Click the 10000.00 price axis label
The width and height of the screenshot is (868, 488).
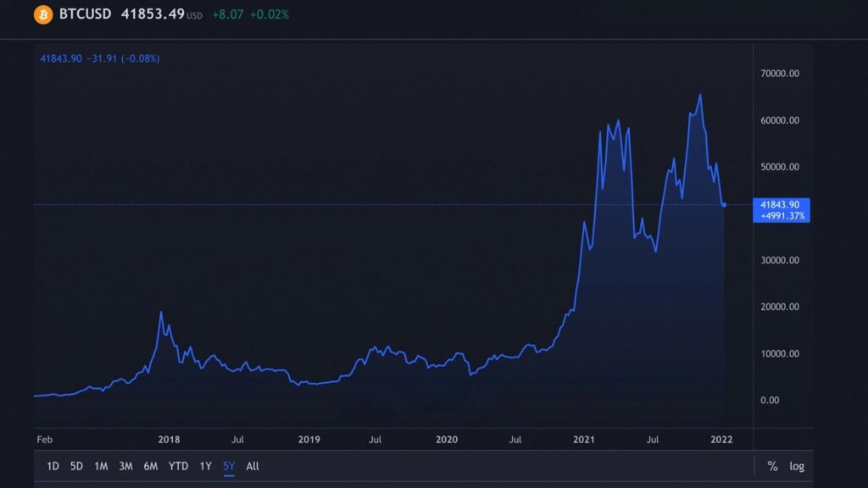coord(780,354)
